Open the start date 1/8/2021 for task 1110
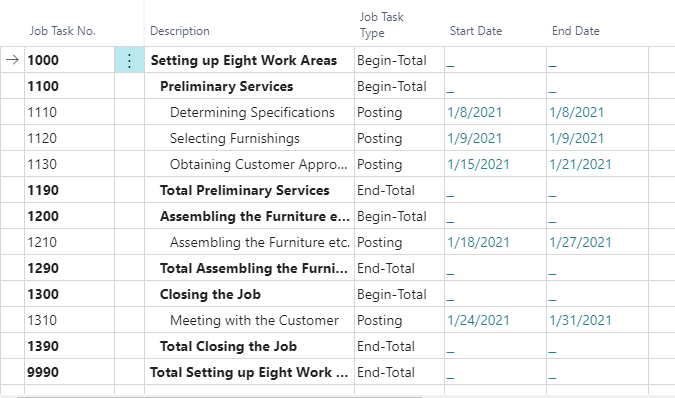675x398 pixels. pyautogui.click(x=474, y=112)
